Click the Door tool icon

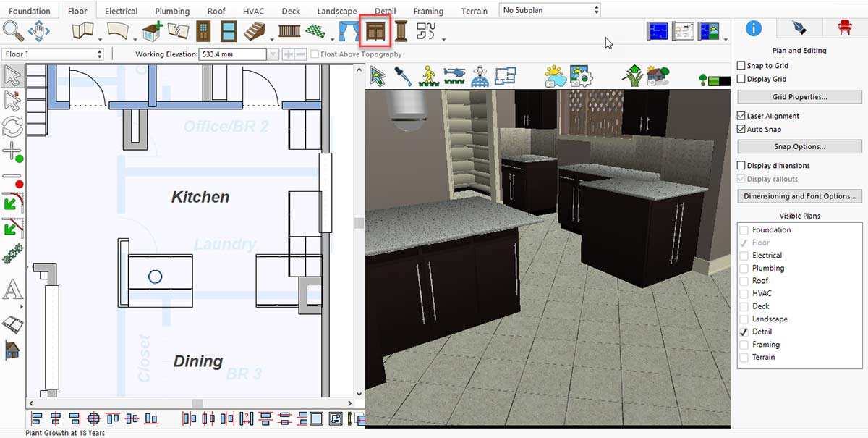[x=203, y=31]
